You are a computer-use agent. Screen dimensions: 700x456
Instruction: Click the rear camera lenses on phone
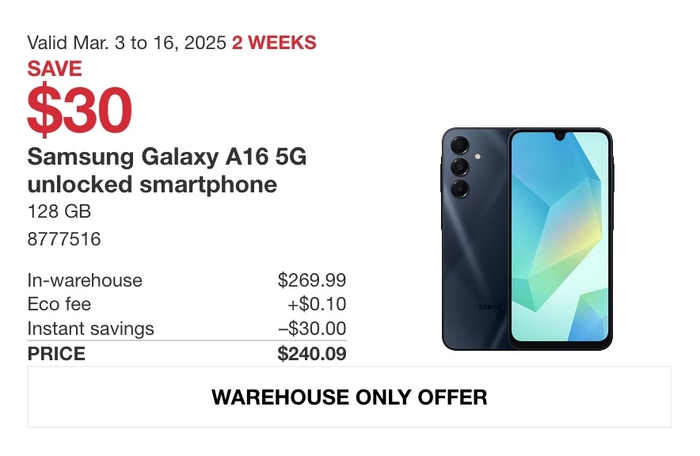[460, 167]
